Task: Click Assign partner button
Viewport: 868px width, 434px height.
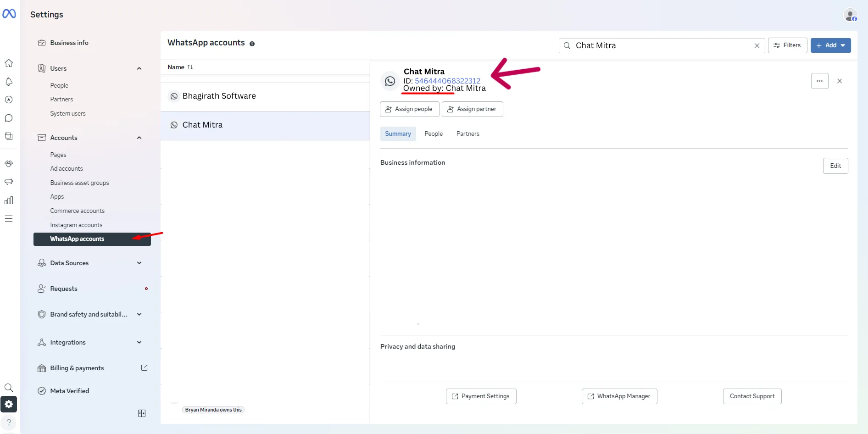Action: pos(472,109)
